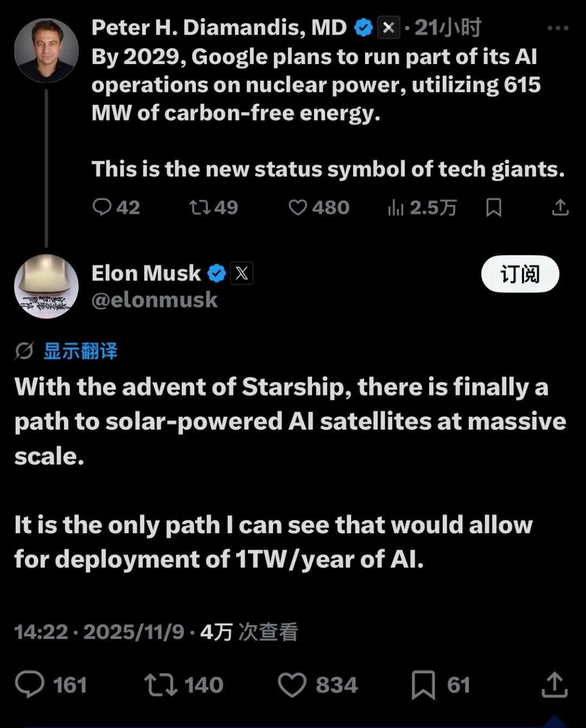Share Elon Musk's post

pos(555,685)
